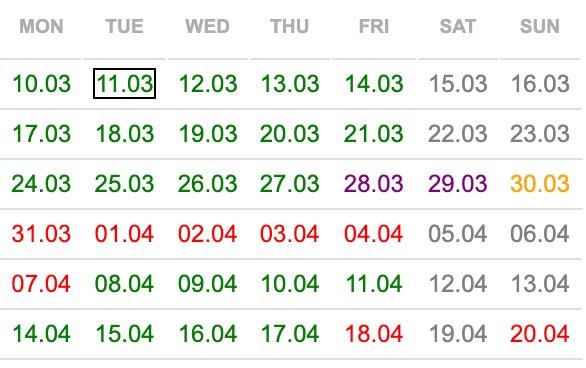Select Monday 17.03

pyautogui.click(x=41, y=133)
